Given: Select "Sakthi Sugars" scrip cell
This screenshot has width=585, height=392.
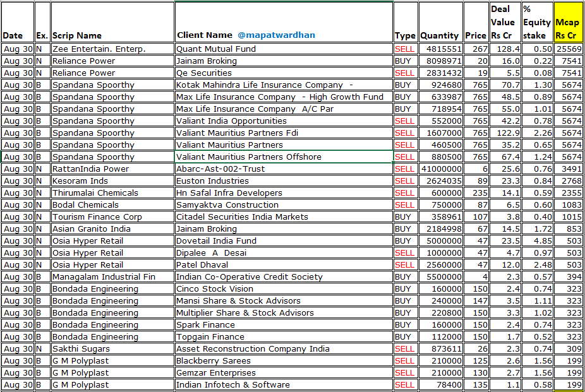Looking at the screenshot, I should [x=112, y=349].
